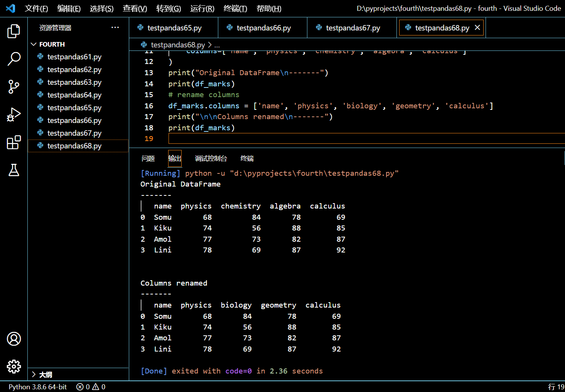
Task: Click the VS Code logo icon
Action: click(11, 8)
